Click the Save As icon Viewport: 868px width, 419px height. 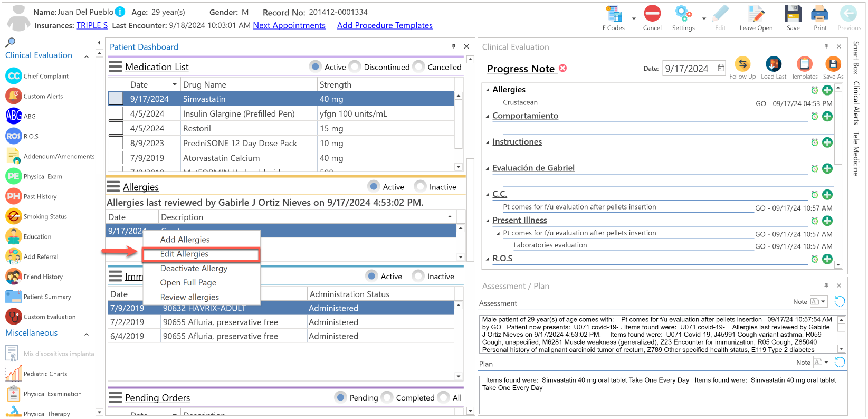tap(833, 64)
